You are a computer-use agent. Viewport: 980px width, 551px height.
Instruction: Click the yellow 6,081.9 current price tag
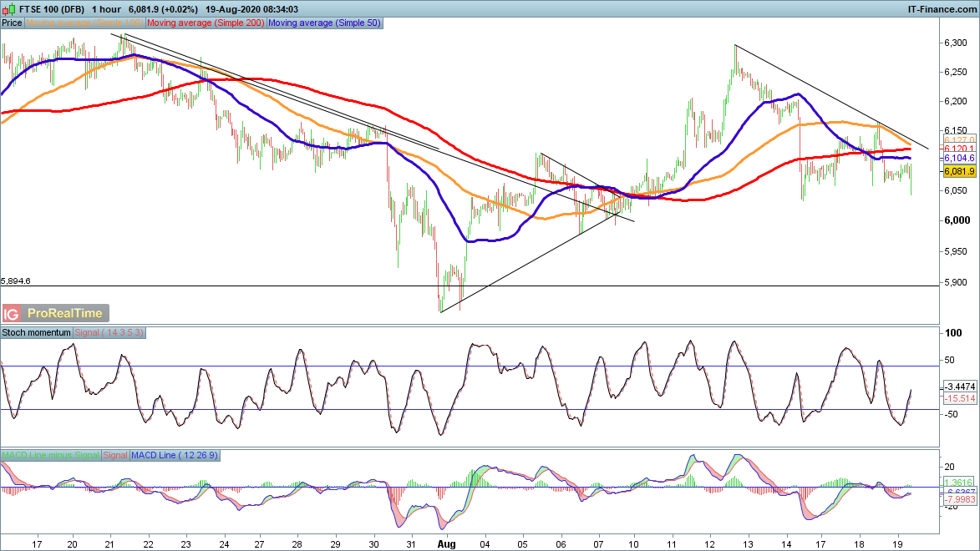[959, 171]
